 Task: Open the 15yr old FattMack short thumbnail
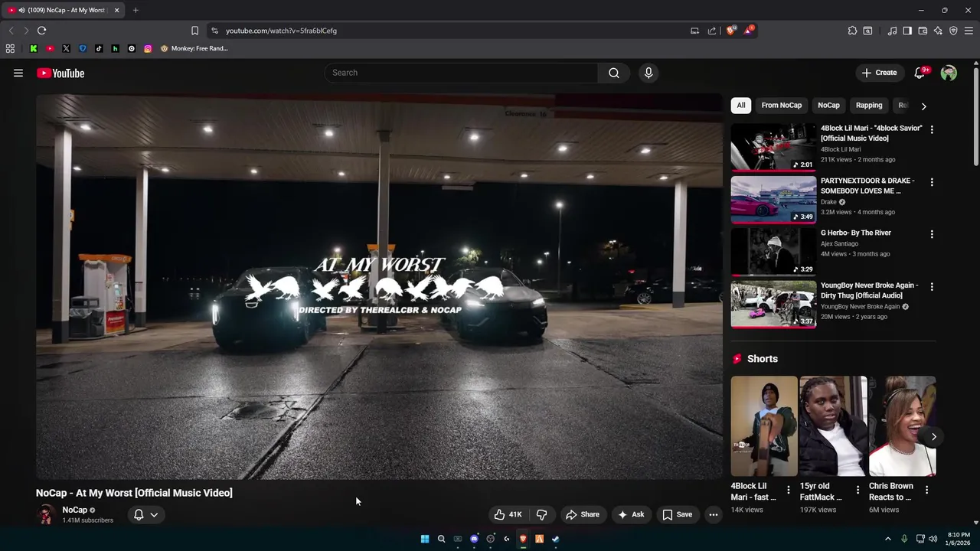click(x=833, y=425)
